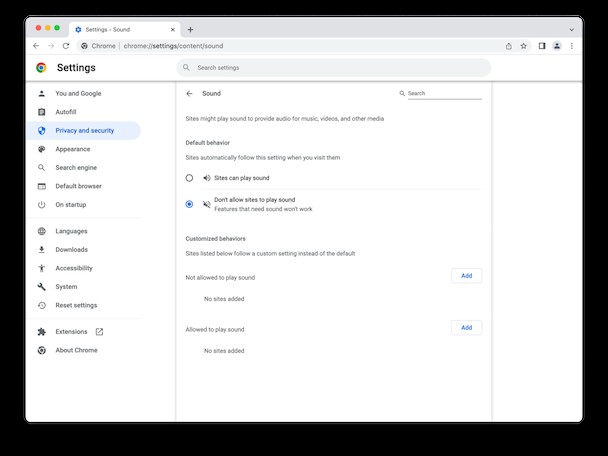Select the Settings - Sound browser tab
Screen dimensions: 608x456
[x=124, y=29]
